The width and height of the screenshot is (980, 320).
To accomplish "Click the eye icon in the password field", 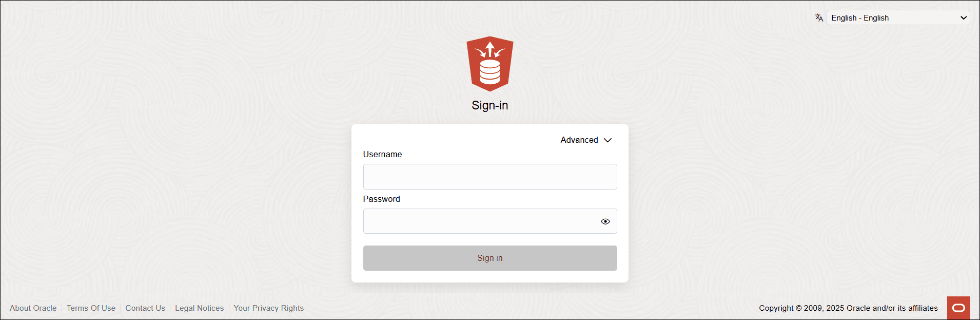I will click(605, 221).
